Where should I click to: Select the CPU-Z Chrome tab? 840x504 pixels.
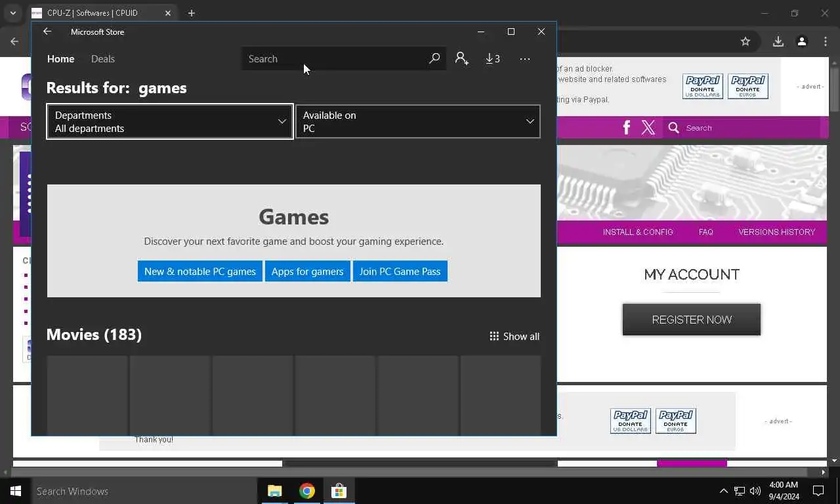(x=102, y=13)
